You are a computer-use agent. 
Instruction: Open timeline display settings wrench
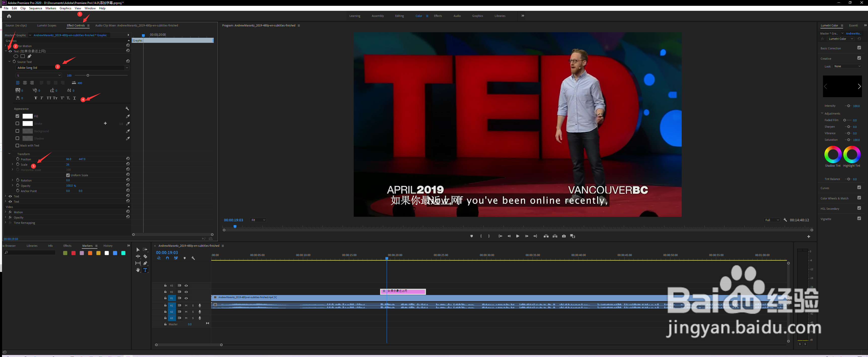point(193,258)
